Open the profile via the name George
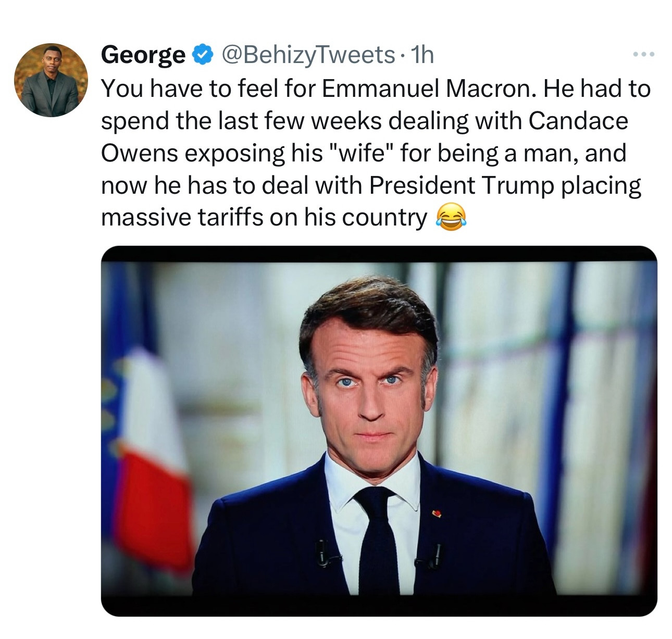Viewport: 672px width, 639px height. pos(143,54)
